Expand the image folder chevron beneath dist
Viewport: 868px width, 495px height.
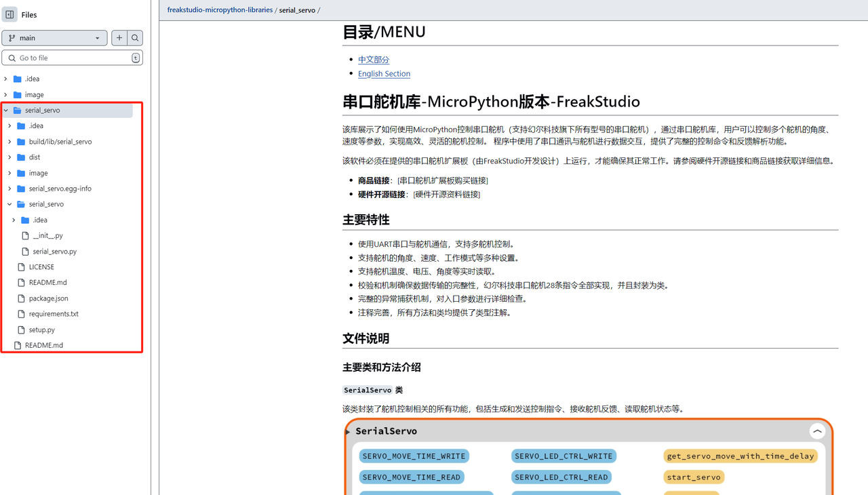pyautogui.click(x=10, y=173)
